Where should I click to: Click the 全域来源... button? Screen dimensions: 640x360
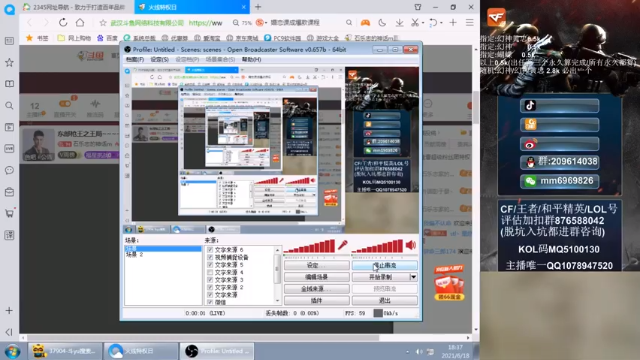pos(316,289)
